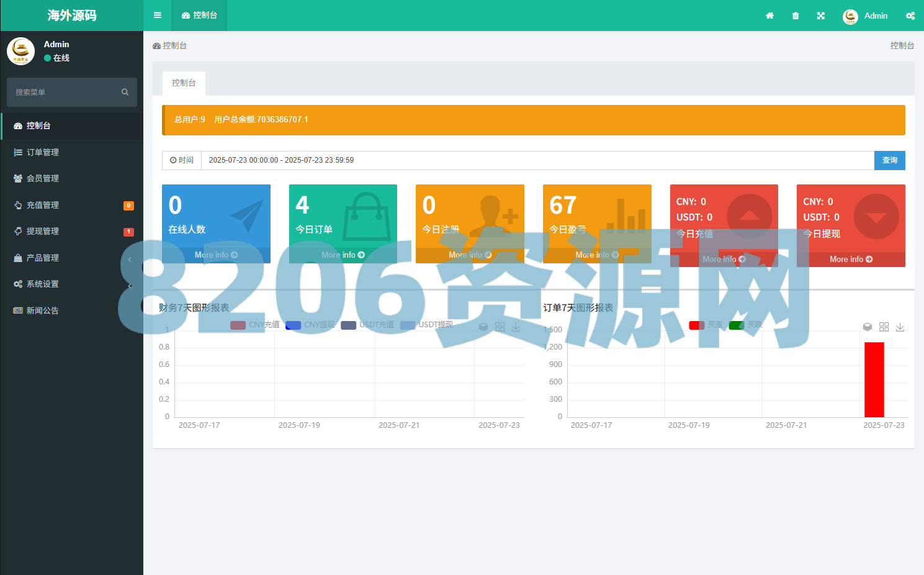Select the 控制台 content tab

coord(184,83)
